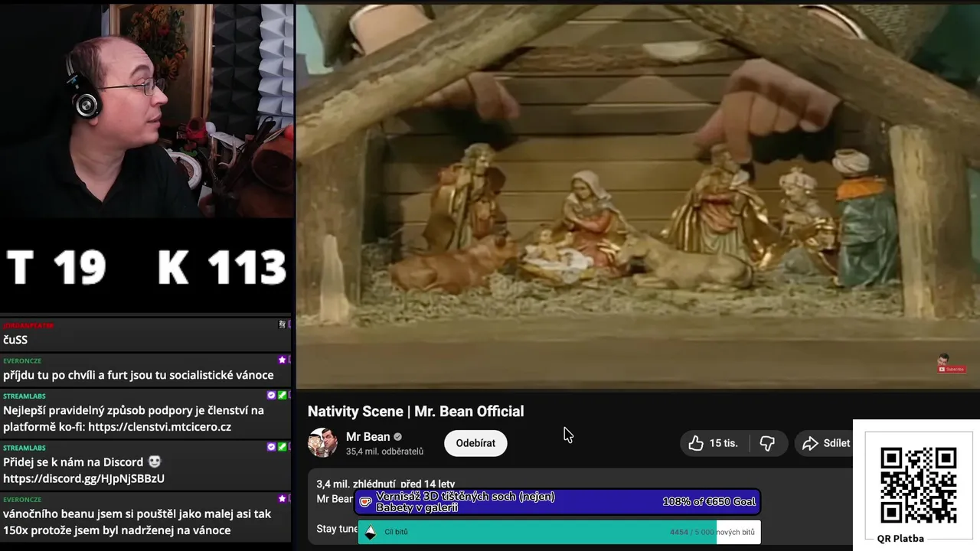Click the Vernisáž 3D tištěných soch goal bar
The width and height of the screenshot is (980, 551).
(x=557, y=502)
